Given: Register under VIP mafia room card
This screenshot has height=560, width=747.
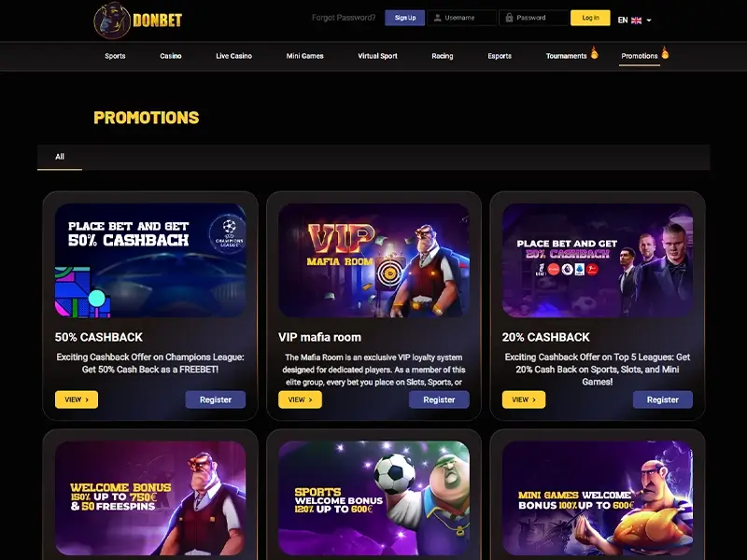Looking at the screenshot, I should (x=439, y=399).
